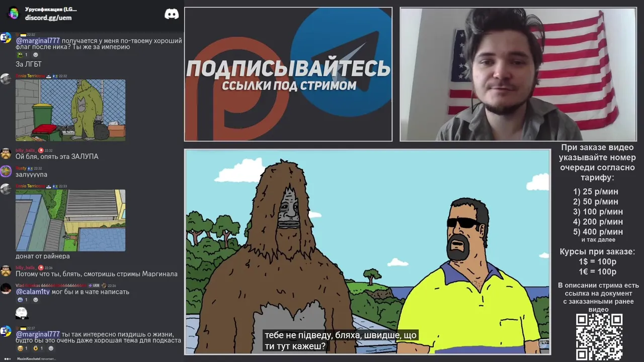Viewport: 644px width, 362px height.
Task: Click the server name starting with Урусификация
Action: click(x=51, y=9)
